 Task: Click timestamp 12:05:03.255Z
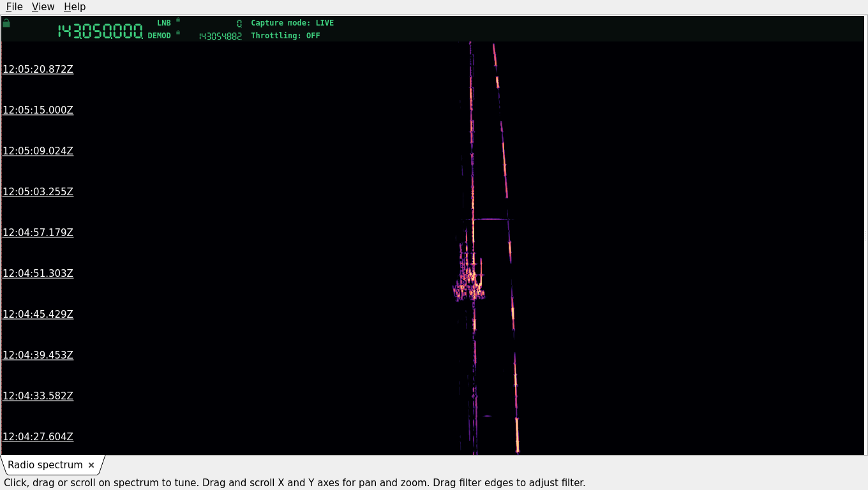[38, 192]
